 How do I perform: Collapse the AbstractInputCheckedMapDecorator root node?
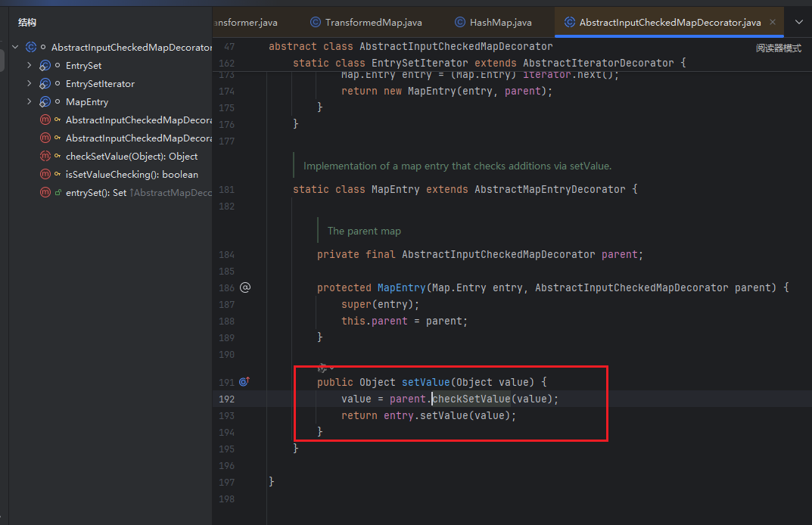15,47
